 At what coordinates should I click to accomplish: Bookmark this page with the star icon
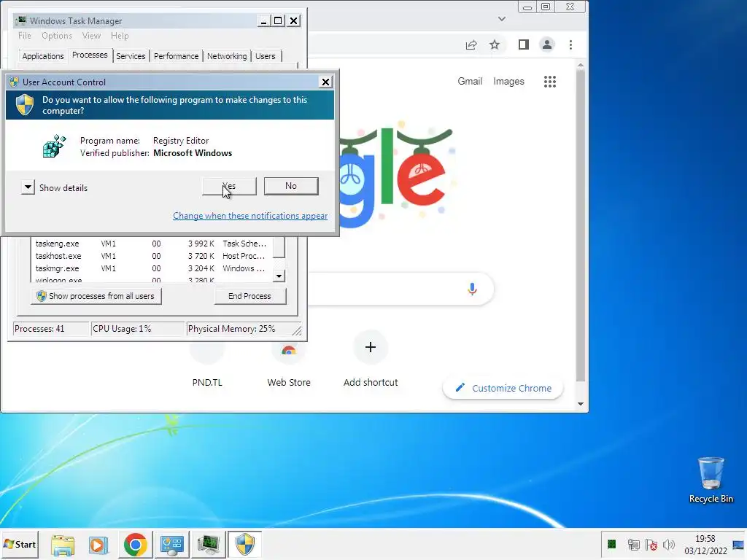click(495, 44)
